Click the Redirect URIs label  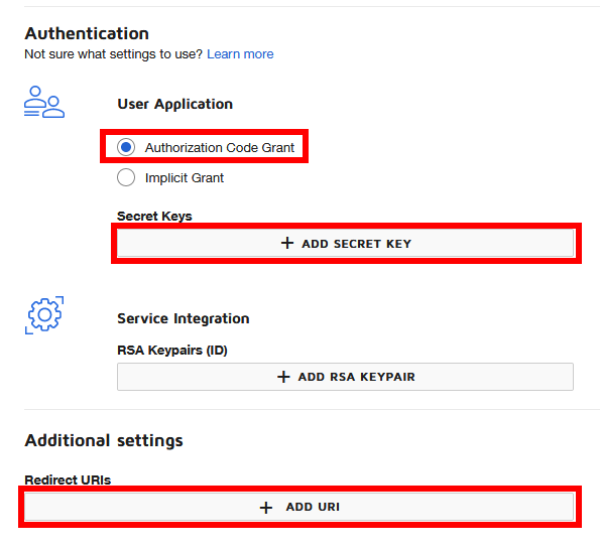[x=68, y=480]
